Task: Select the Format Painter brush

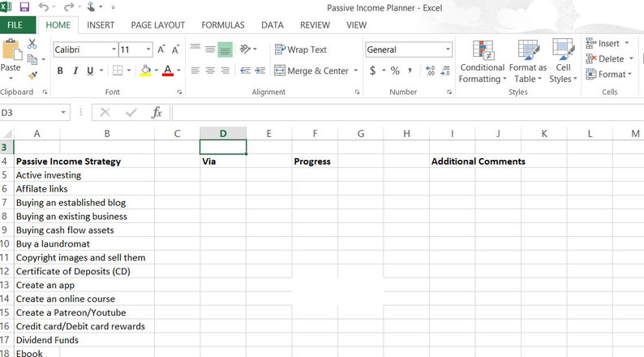Action: [32, 75]
